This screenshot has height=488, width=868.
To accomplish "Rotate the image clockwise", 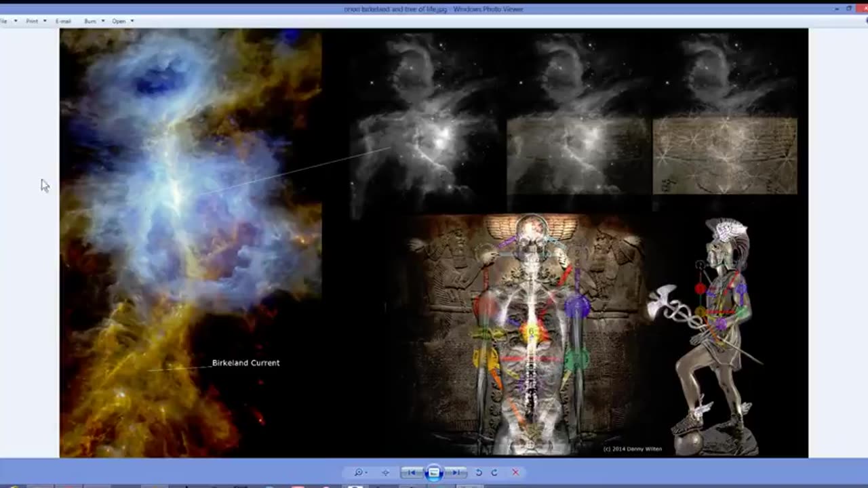I will 494,472.
